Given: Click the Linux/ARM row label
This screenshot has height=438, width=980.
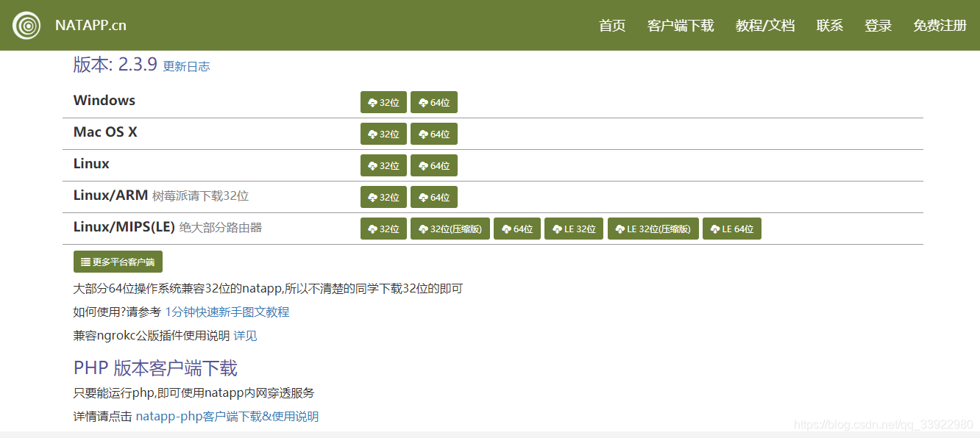Looking at the screenshot, I should click(110, 195).
